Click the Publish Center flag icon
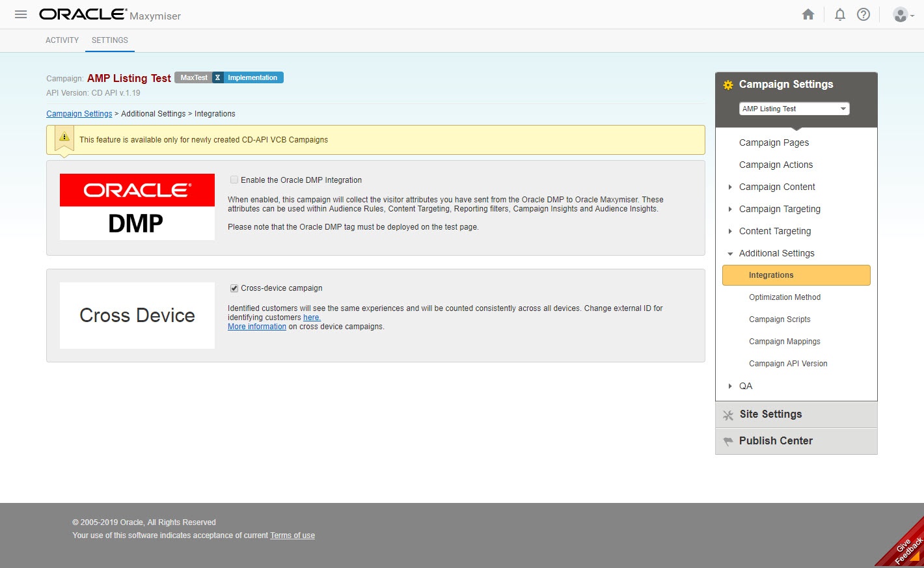 (728, 442)
